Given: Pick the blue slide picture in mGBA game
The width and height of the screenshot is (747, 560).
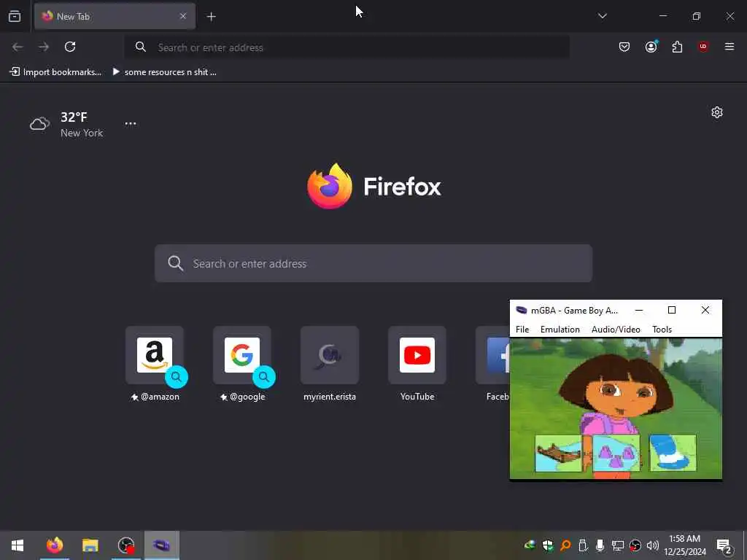Looking at the screenshot, I should click(673, 453).
